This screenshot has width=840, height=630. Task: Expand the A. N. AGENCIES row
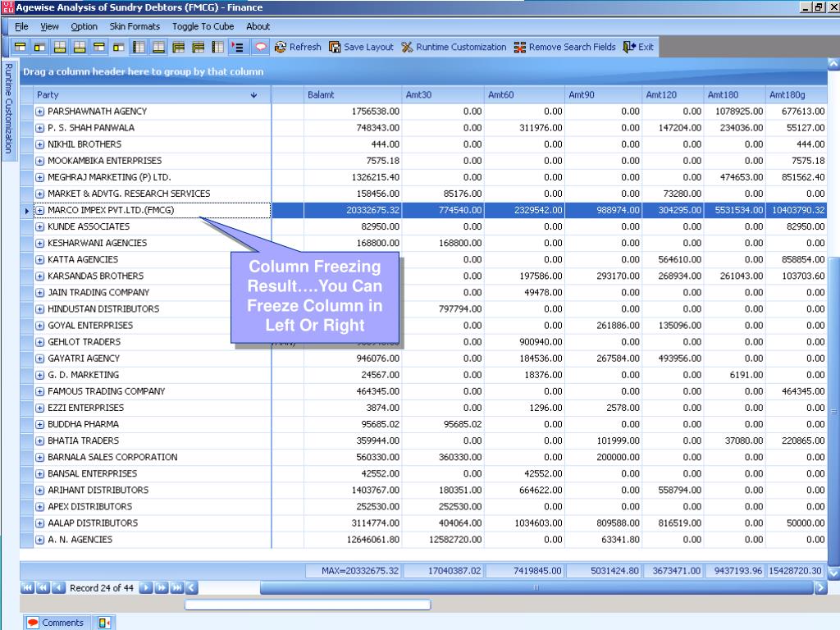tap(41, 540)
